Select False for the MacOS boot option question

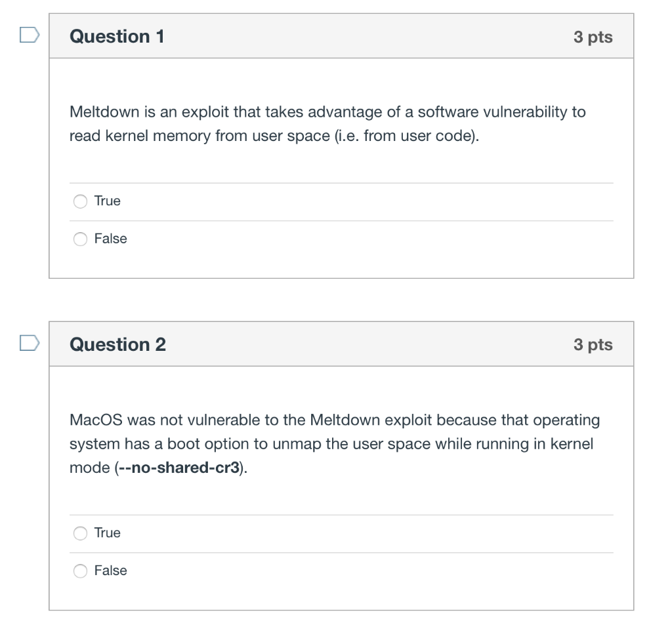(80, 571)
